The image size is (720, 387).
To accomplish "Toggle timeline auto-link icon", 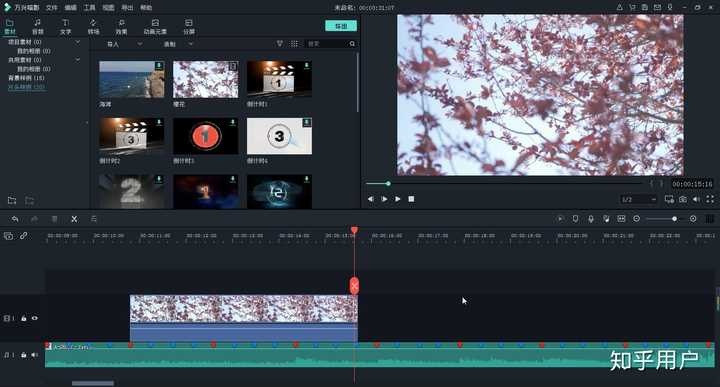I will 23,236.
